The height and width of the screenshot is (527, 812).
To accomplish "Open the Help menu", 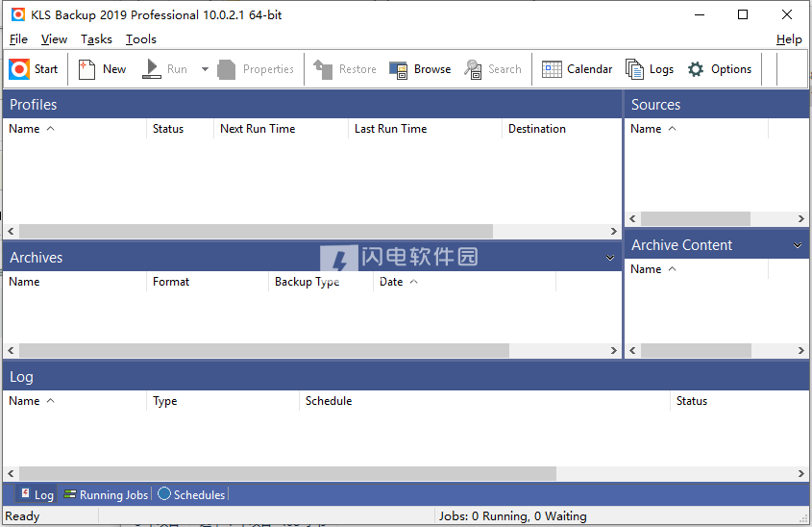I will (x=789, y=39).
